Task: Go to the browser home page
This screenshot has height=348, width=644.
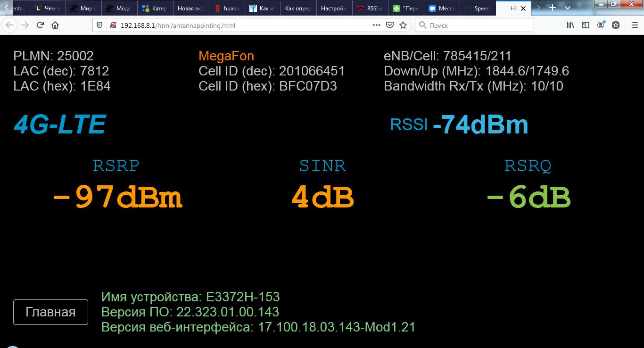Action: click(55, 25)
